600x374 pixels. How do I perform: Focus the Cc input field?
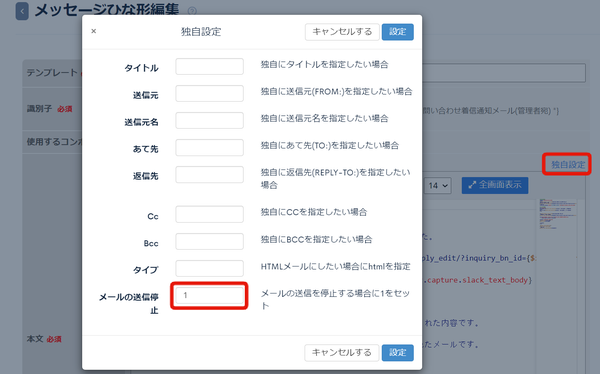pos(209,214)
